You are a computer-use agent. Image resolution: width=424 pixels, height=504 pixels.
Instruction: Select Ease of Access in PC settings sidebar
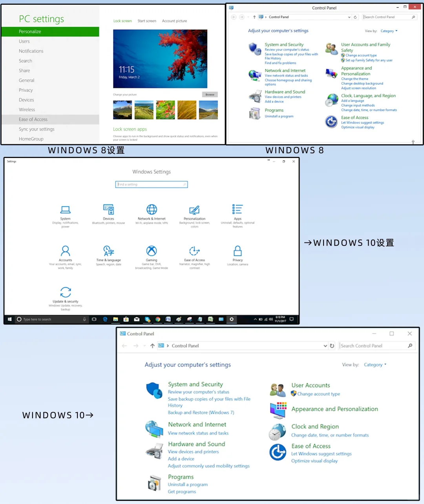coord(50,119)
